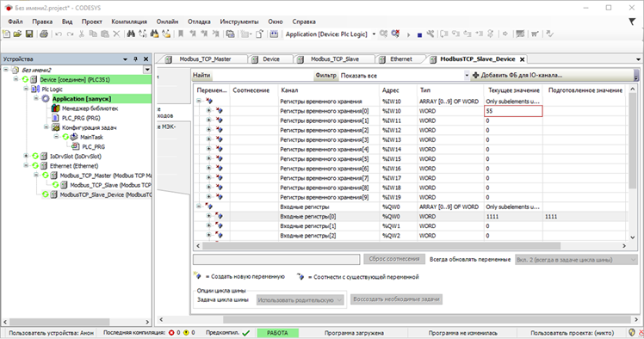Click РАБОТА status in the status bar

(277, 333)
